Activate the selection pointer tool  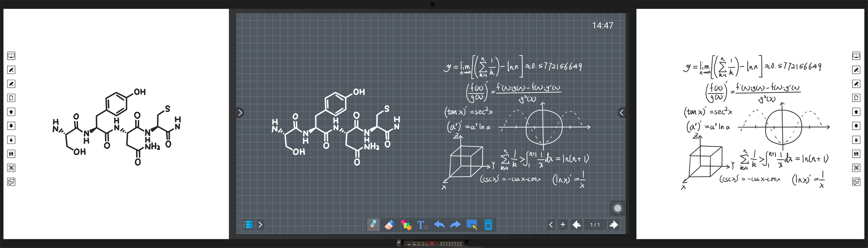pyautogui.click(x=472, y=225)
